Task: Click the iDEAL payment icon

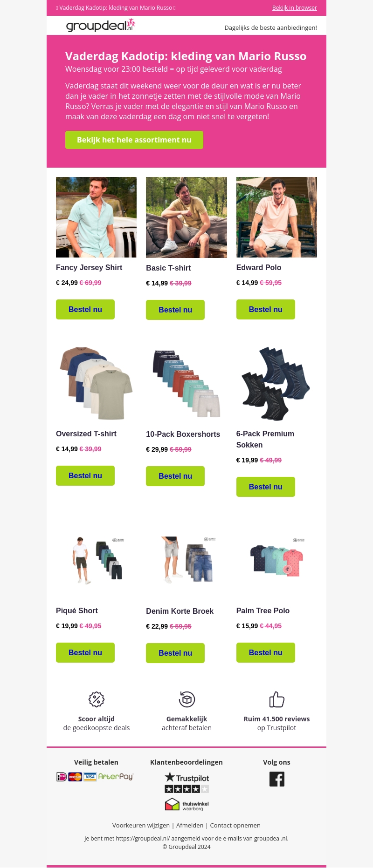Action: point(62,776)
